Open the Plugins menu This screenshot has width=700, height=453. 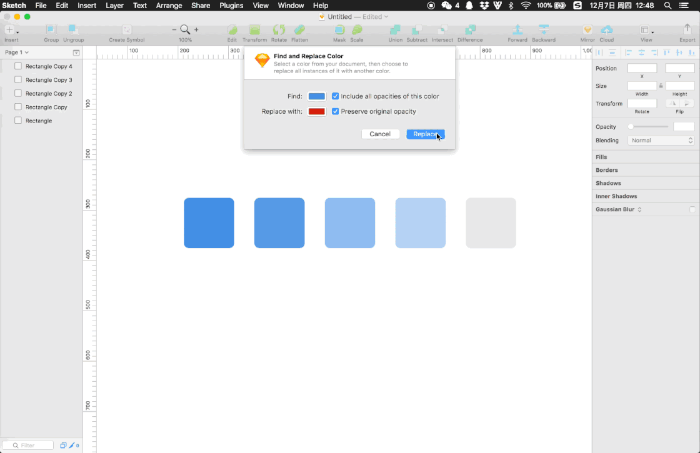coord(231,5)
